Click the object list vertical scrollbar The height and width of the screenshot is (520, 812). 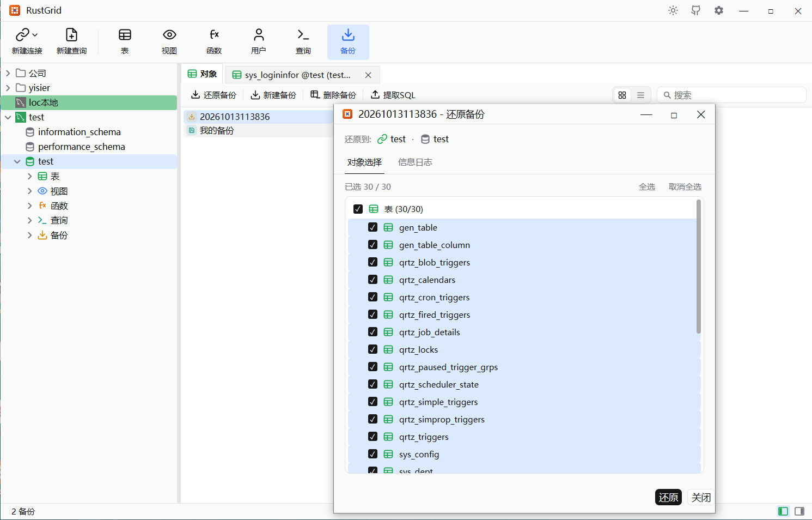[699, 267]
